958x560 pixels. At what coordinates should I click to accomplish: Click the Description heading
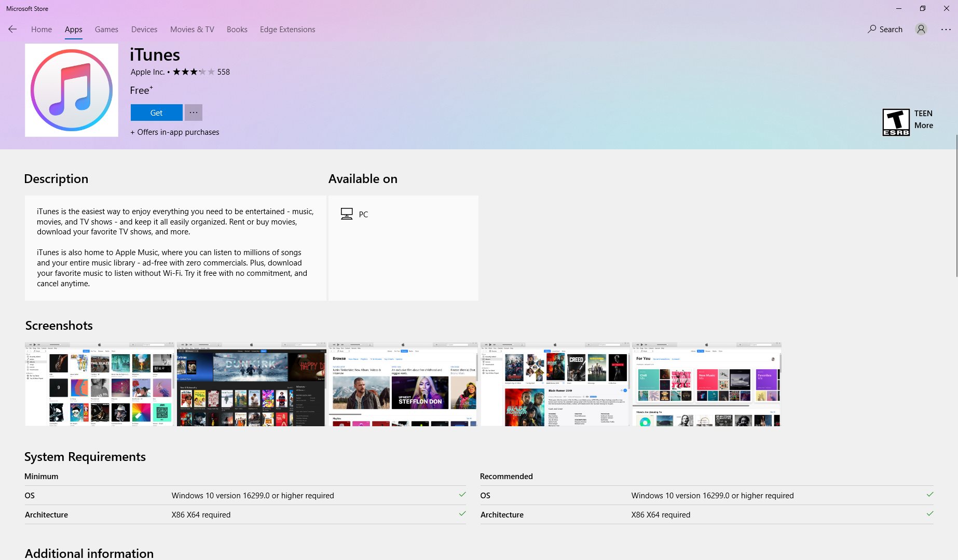(56, 179)
